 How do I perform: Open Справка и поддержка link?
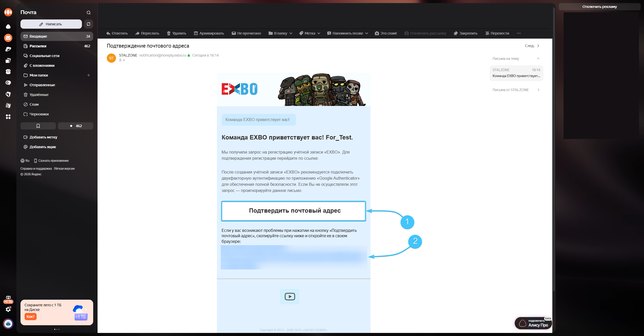coord(36,169)
